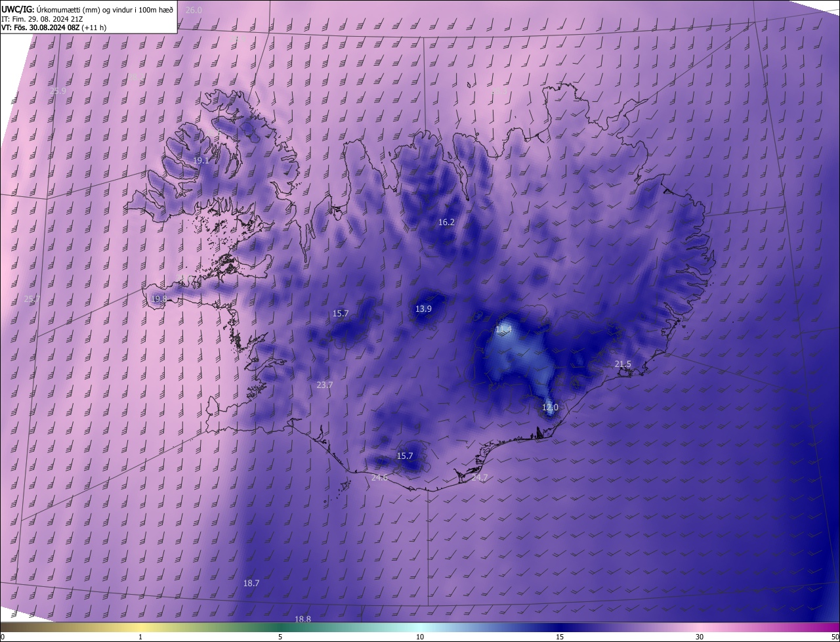Click the 19.8 value label

click(159, 299)
